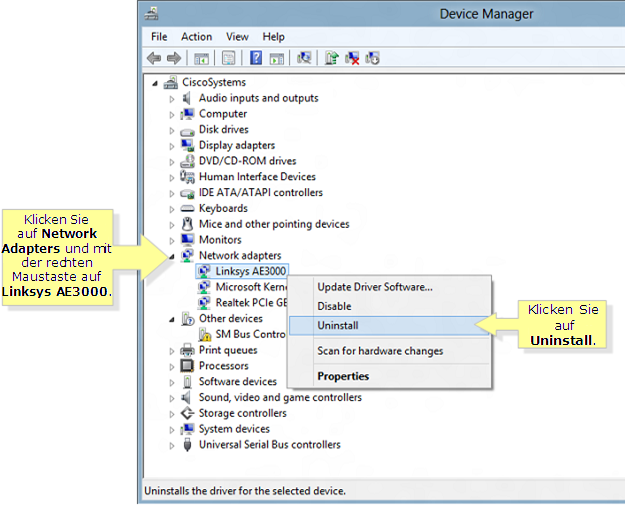Expand the Monitors category
This screenshot has height=507, width=625.
tap(172, 241)
